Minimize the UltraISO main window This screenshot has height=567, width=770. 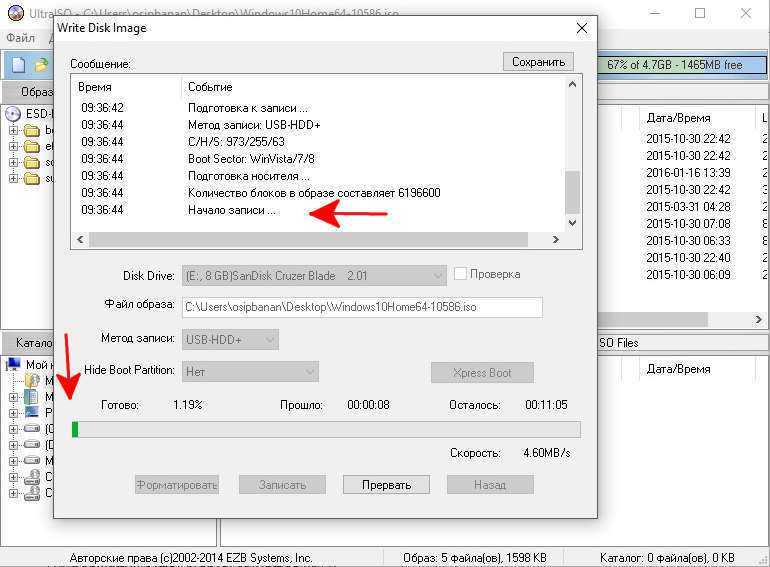655,13
